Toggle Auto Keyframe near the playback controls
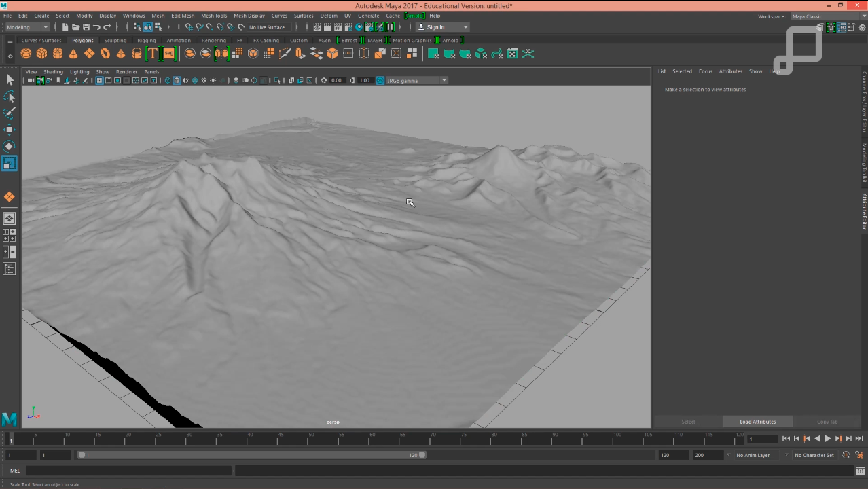The width and height of the screenshot is (868, 489). [846, 455]
